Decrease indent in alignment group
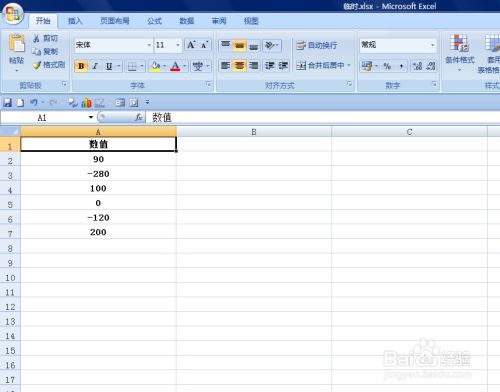Screen dimensions: 500x392 [x=269, y=65]
